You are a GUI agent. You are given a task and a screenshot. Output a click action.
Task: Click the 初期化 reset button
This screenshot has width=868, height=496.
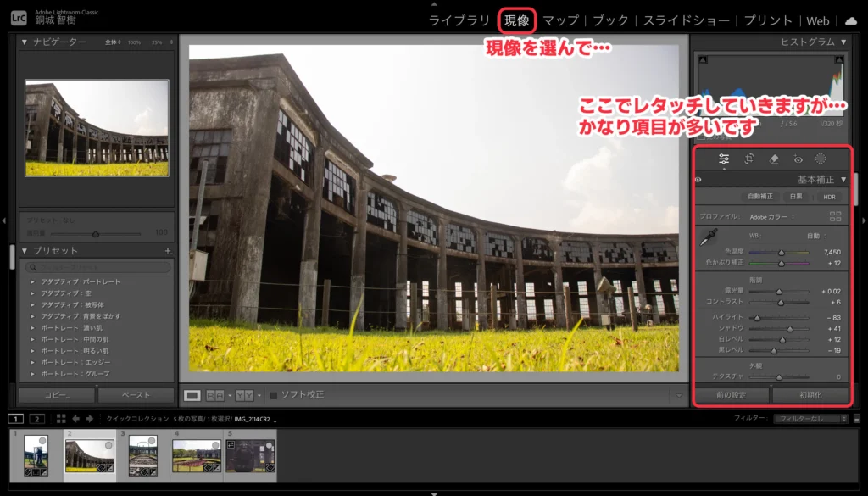[x=810, y=395]
